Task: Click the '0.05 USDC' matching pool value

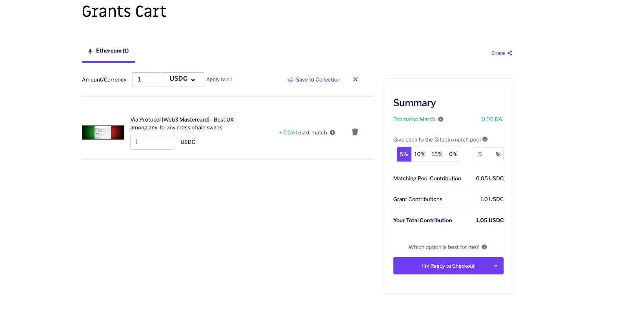Action: [489, 178]
